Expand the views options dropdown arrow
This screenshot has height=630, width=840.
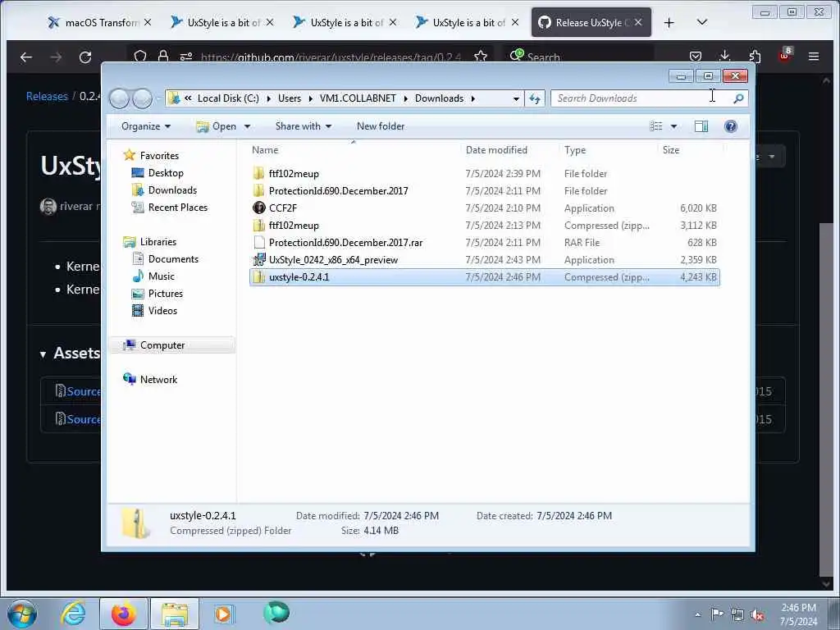tap(674, 126)
